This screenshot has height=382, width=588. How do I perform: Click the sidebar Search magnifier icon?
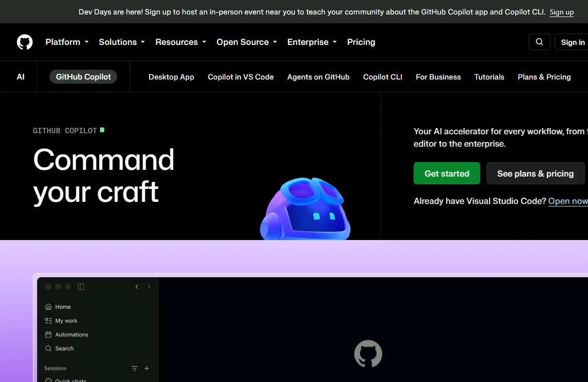pos(48,348)
